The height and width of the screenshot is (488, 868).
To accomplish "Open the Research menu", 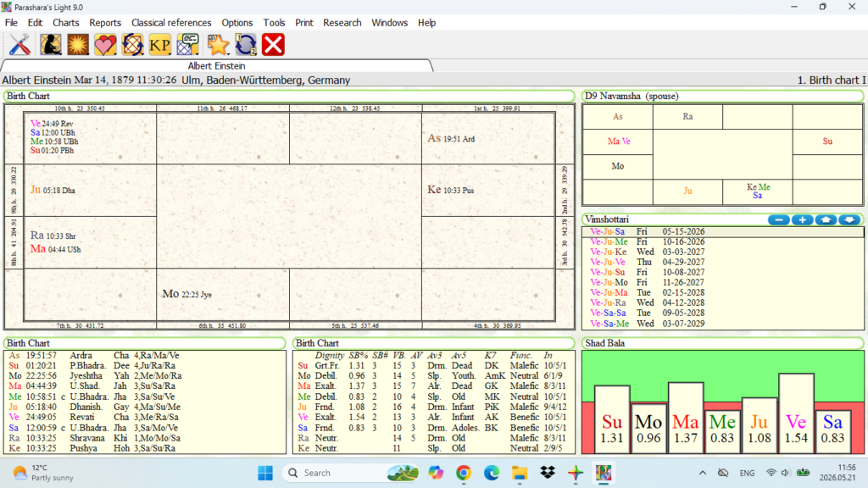I will pyautogui.click(x=342, y=23).
